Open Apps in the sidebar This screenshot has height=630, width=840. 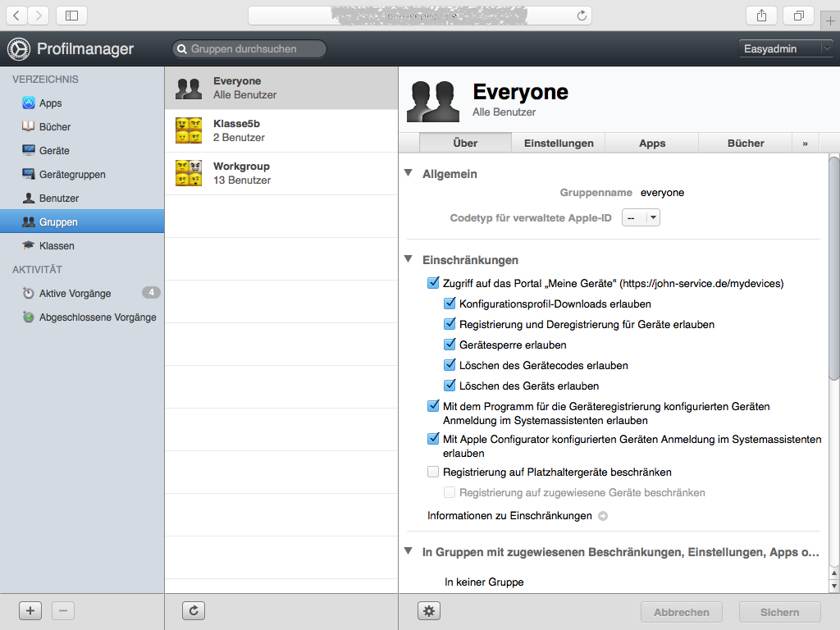coord(82,103)
